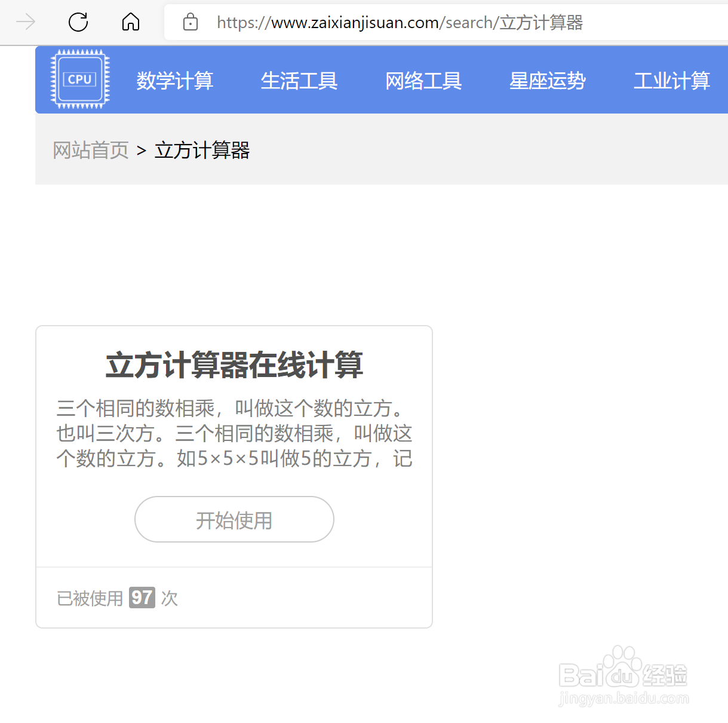Click the browser forward arrow
728x723 pixels.
(x=26, y=22)
